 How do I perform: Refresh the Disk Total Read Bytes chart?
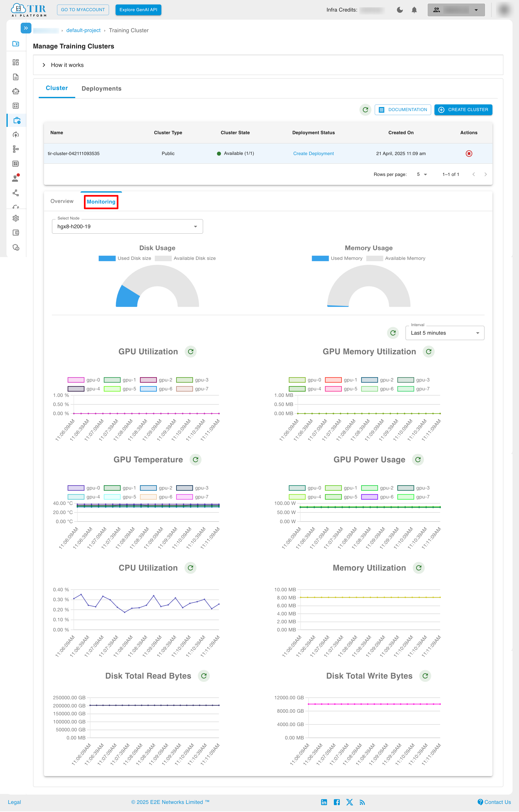point(204,676)
